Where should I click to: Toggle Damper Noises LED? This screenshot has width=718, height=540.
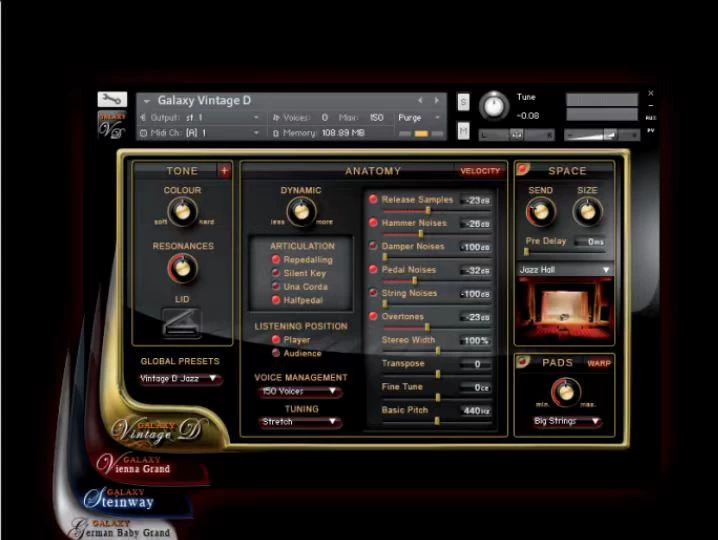[373, 246]
